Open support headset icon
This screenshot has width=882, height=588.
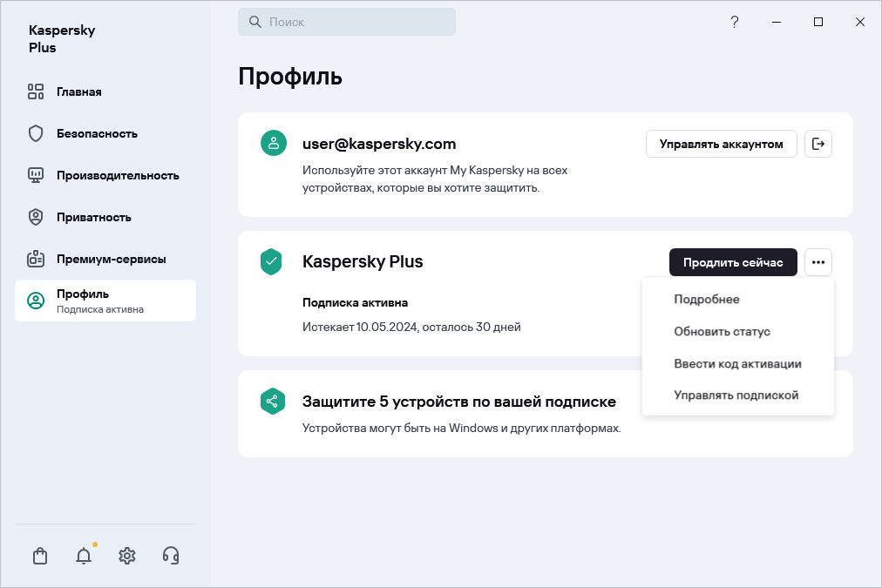tap(171, 556)
